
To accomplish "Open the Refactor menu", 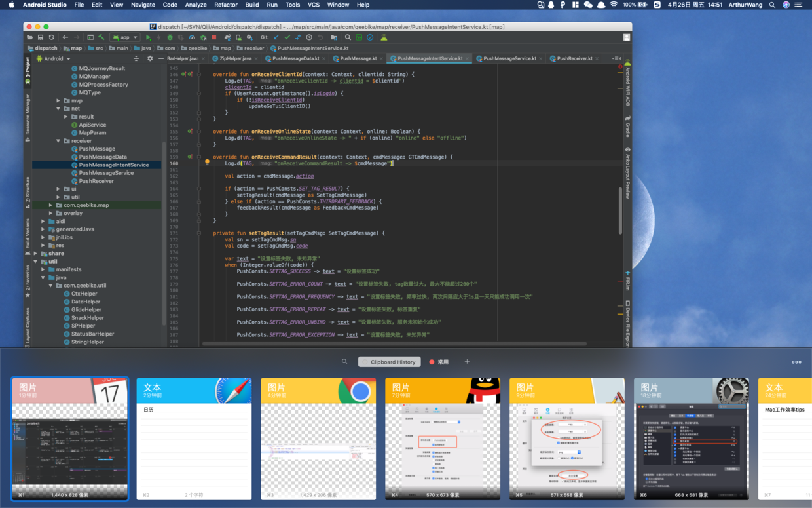I will point(225,5).
